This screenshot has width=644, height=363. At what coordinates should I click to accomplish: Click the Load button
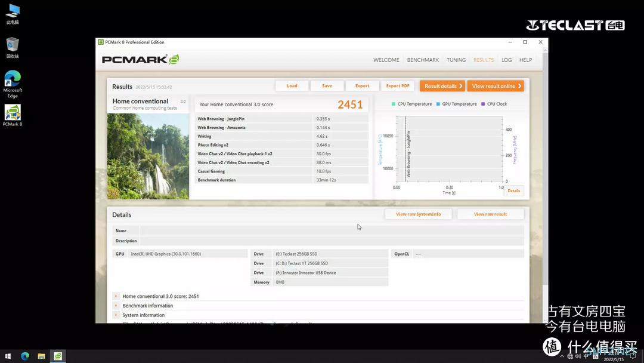pos(292,86)
